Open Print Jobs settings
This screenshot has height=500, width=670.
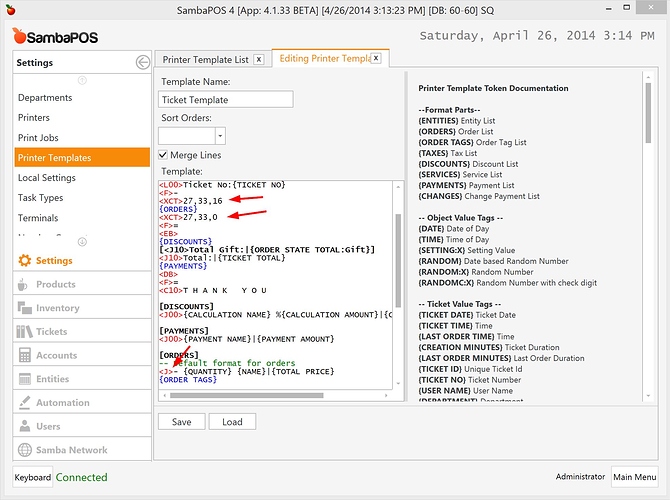pyautogui.click(x=82, y=138)
